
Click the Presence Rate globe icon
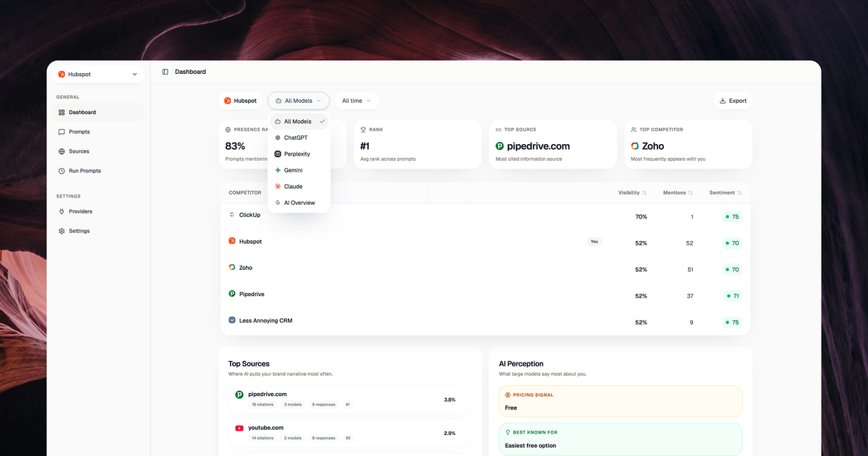pyautogui.click(x=228, y=130)
